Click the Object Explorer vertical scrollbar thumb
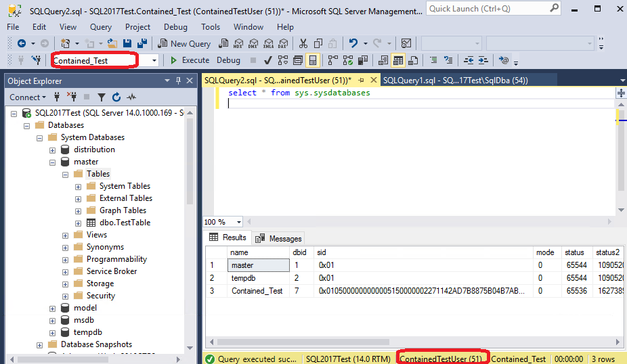Screen dimensions: 627x364 click(190, 162)
